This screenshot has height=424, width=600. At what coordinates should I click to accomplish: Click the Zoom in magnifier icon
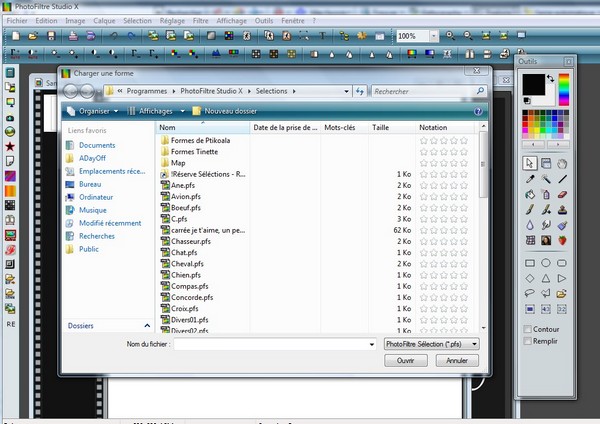[450, 36]
